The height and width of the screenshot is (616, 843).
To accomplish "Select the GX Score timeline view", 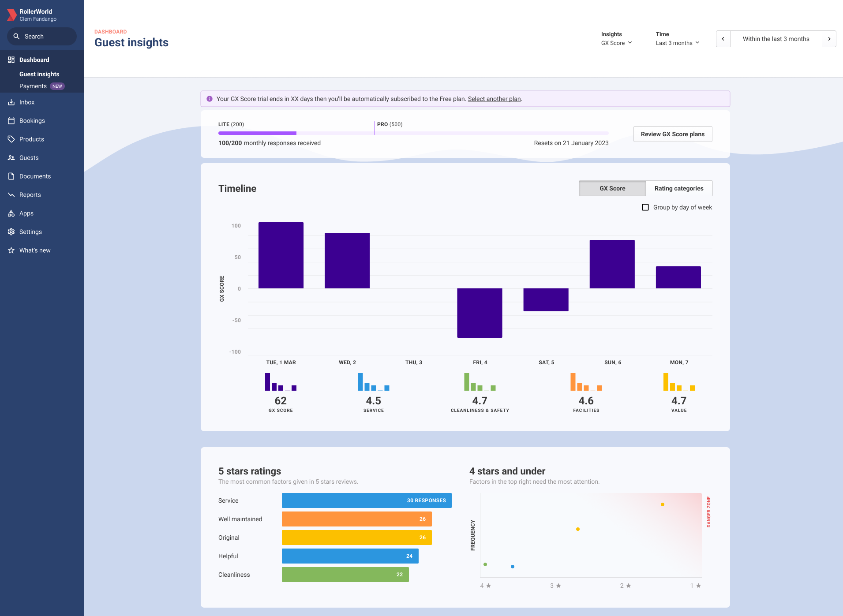I will [x=612, y=188].
